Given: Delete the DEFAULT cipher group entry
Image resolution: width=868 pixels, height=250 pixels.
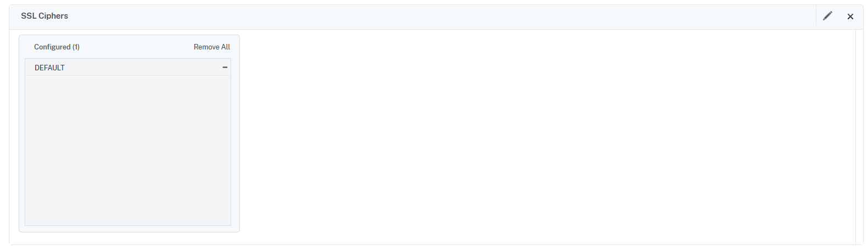Looking at the screenshot, I should tap(225, 67).
